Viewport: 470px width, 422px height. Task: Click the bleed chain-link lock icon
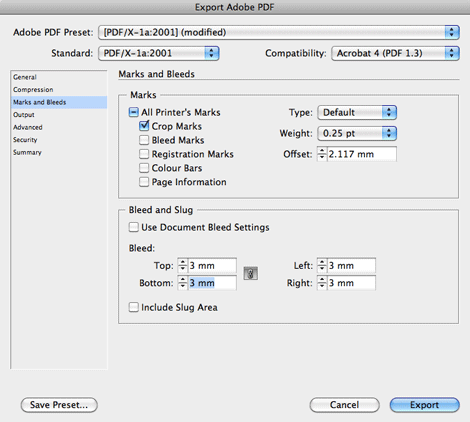point(250,273)
